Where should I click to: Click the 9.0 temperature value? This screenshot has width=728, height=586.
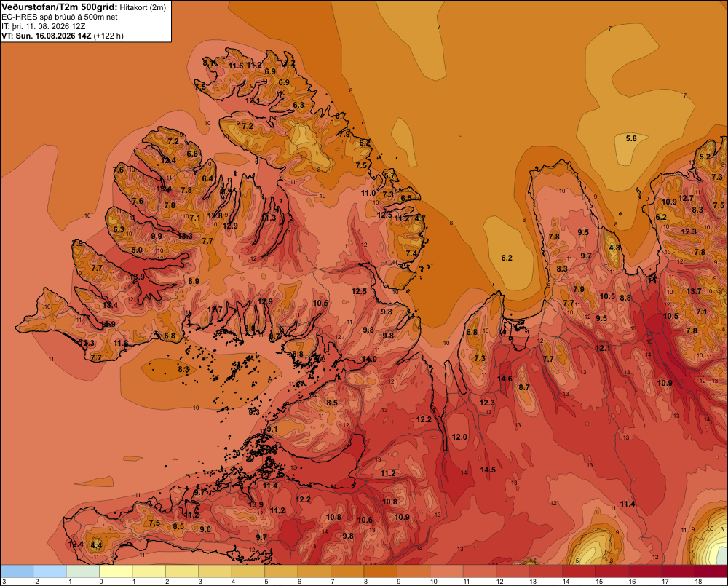point(205,529)
